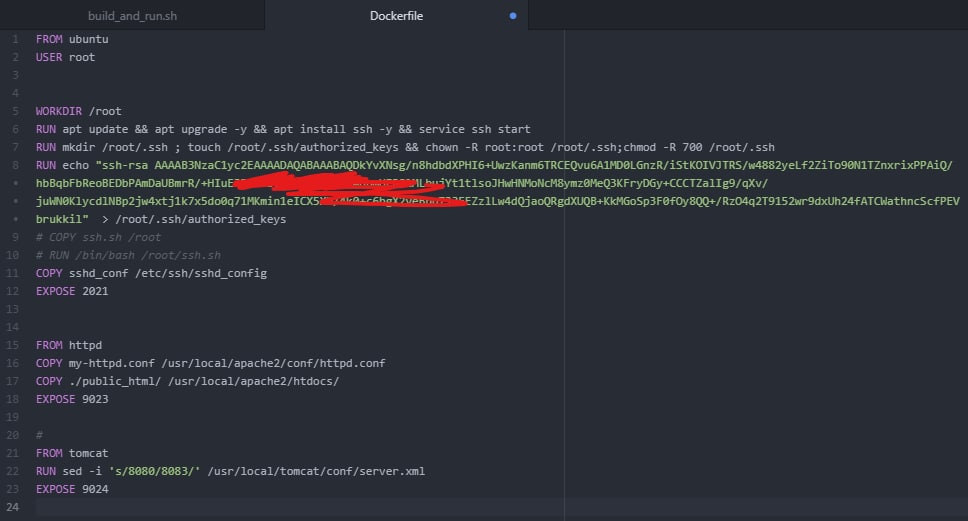Click the sed string 's/8080/8083/'
968x521 pixels.
pos(154,471)
